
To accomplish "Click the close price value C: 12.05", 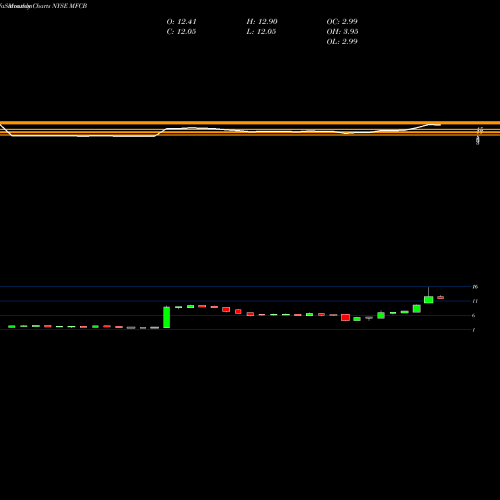I will (181, 32).
